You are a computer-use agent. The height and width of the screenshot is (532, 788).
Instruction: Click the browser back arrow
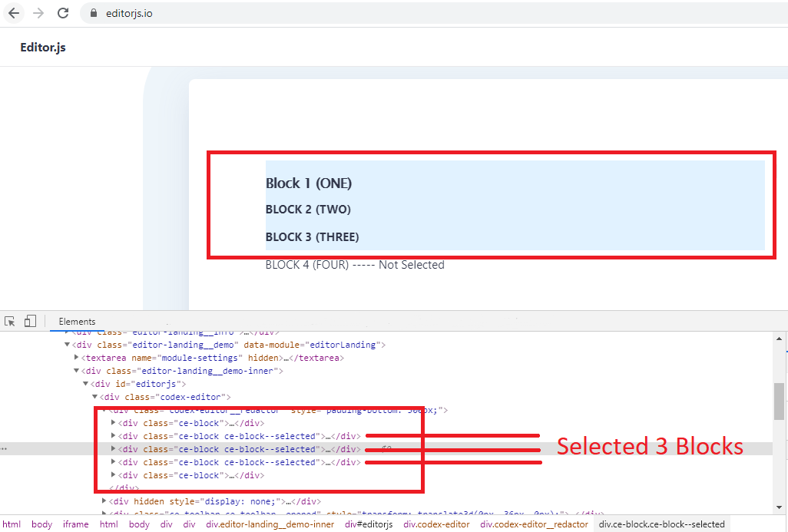point(14,13)
